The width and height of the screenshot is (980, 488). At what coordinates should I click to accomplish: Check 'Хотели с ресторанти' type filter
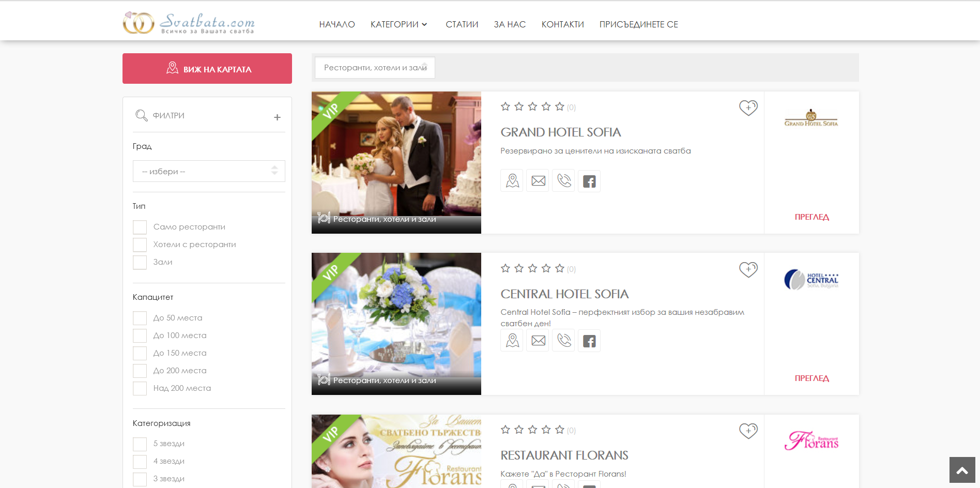(x=140, y=245)
